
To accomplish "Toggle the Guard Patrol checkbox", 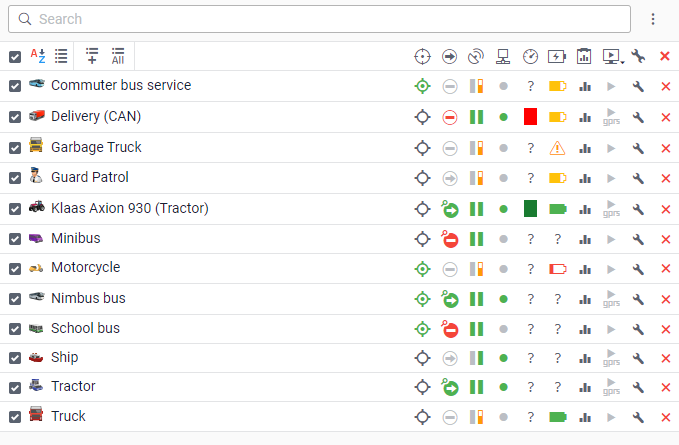I will 15,178.
